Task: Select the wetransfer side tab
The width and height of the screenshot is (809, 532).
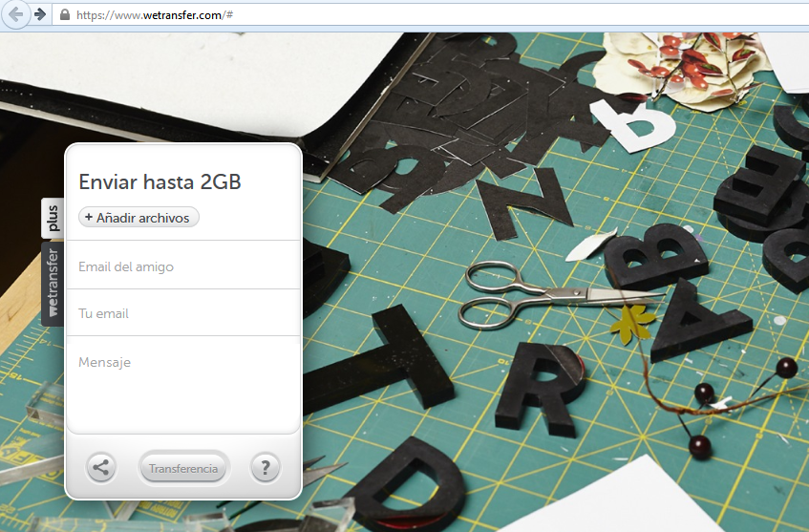Action: [x=53, y=284]
